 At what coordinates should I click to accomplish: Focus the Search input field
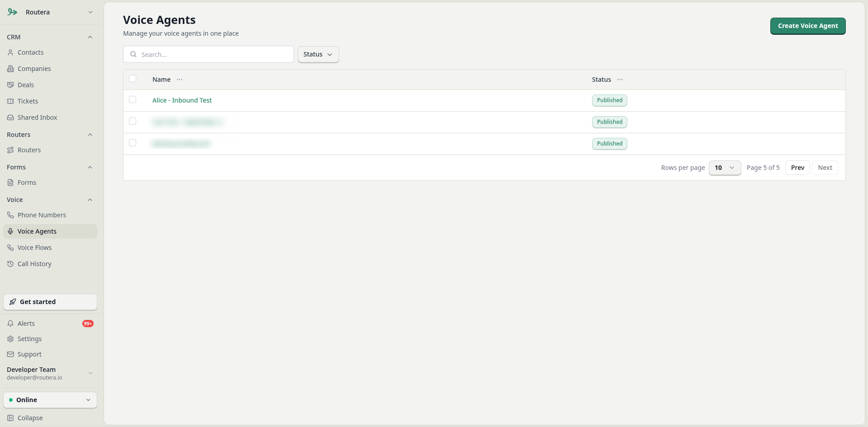(x=209, y=54)
